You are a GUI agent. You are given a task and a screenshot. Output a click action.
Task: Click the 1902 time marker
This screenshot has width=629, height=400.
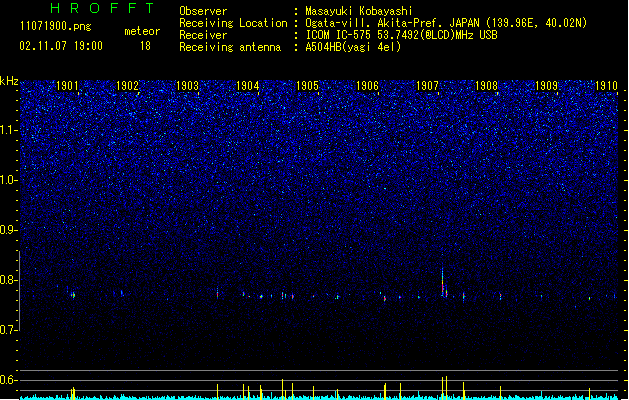coord(127,85)
